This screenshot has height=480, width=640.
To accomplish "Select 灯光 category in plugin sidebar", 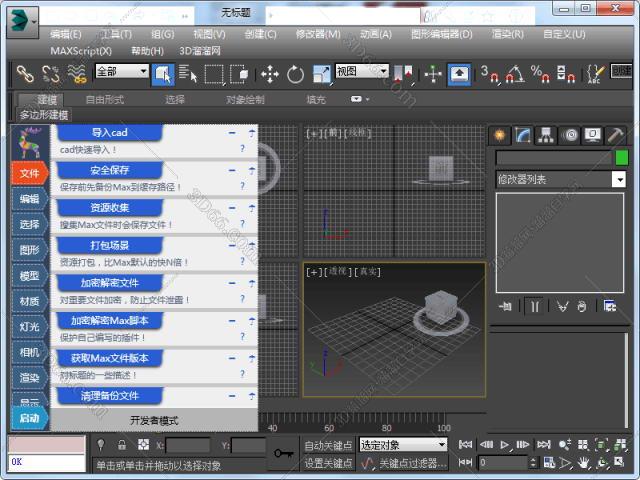I will [30, 327].
